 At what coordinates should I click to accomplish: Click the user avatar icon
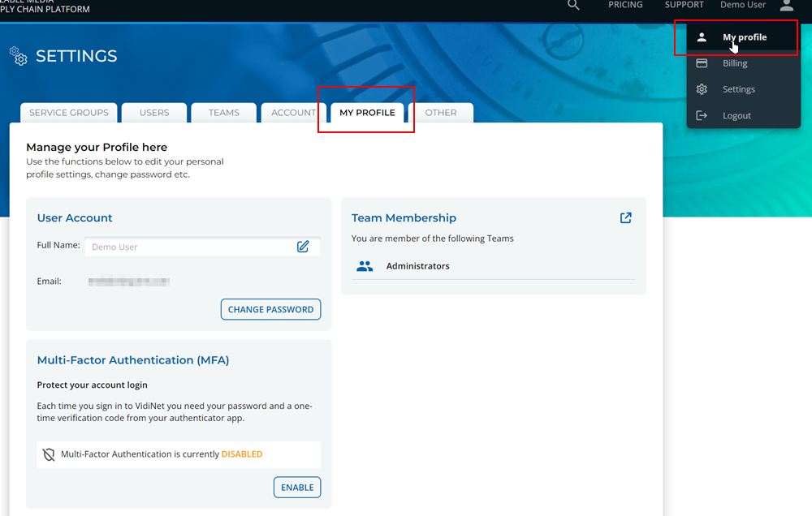click(x=786, y=6)
